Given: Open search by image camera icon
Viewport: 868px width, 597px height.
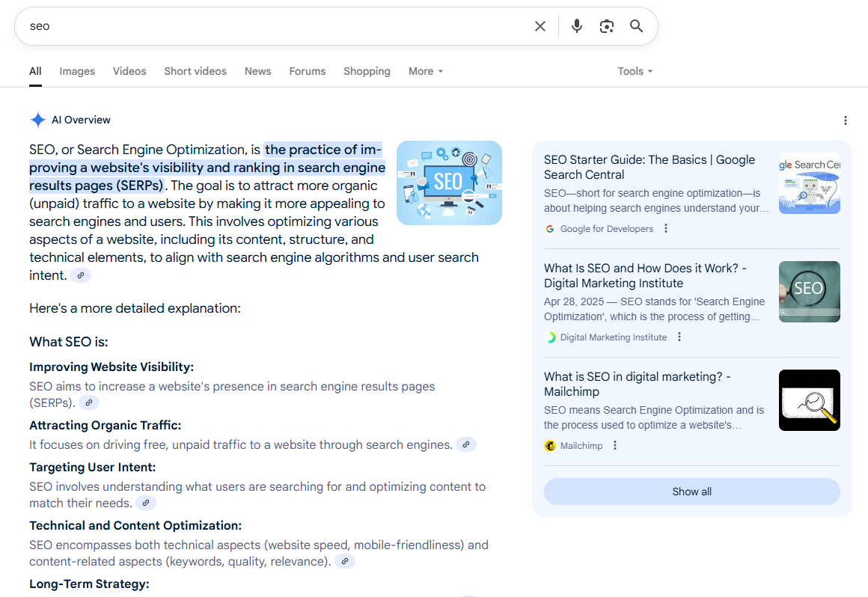Looking at the screenshot, I should coord(606,26).
